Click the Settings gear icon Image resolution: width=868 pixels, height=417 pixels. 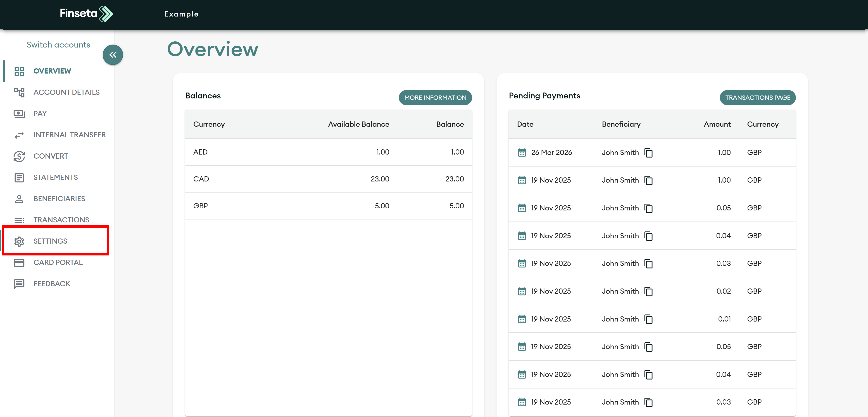click(x=19, y=241)
